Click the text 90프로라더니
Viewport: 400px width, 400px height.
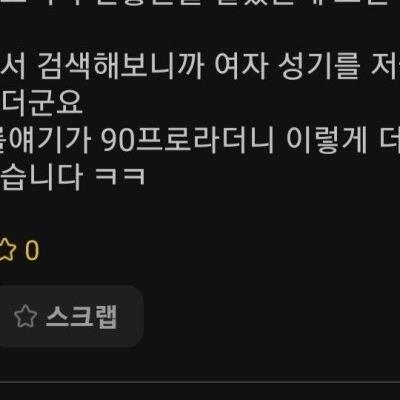point(188,140)
